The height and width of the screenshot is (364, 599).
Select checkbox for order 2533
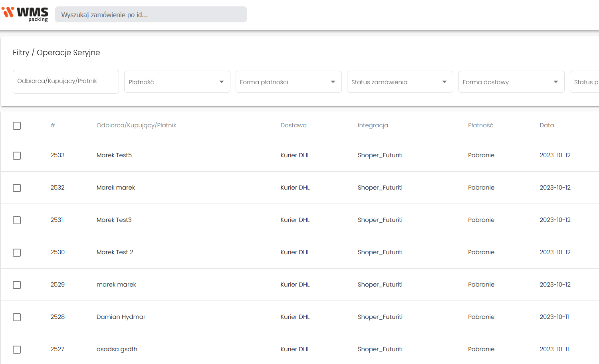(x=17, y=156)
